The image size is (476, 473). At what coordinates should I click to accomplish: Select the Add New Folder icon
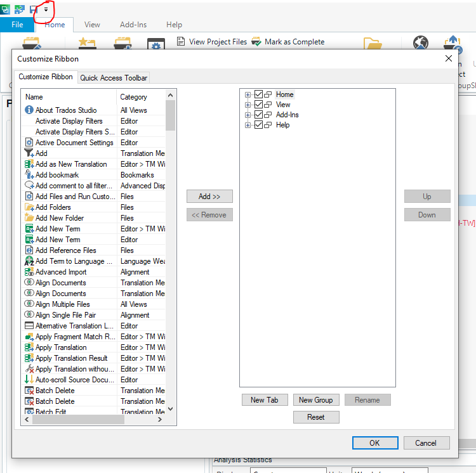29,217
